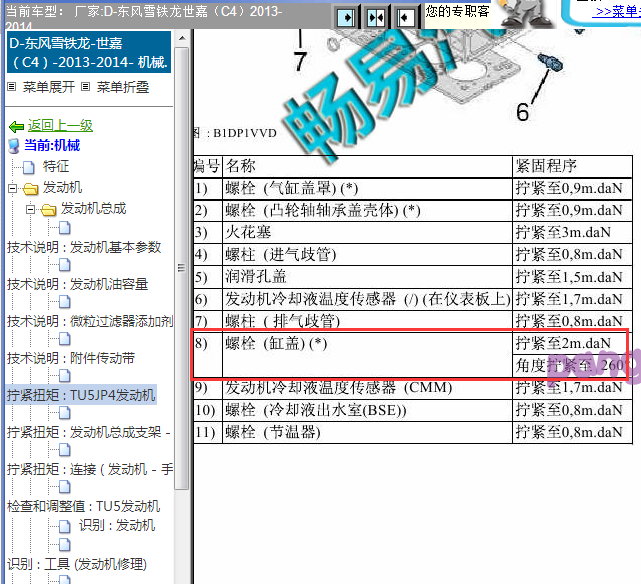Click the 发动机冷却液温度传感器 (CMM) cell

pos(367,387)
